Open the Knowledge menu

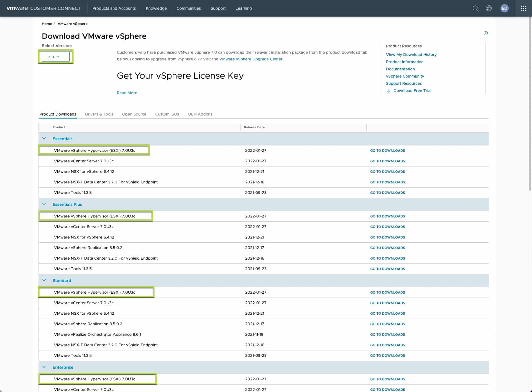tap(156, 8)
